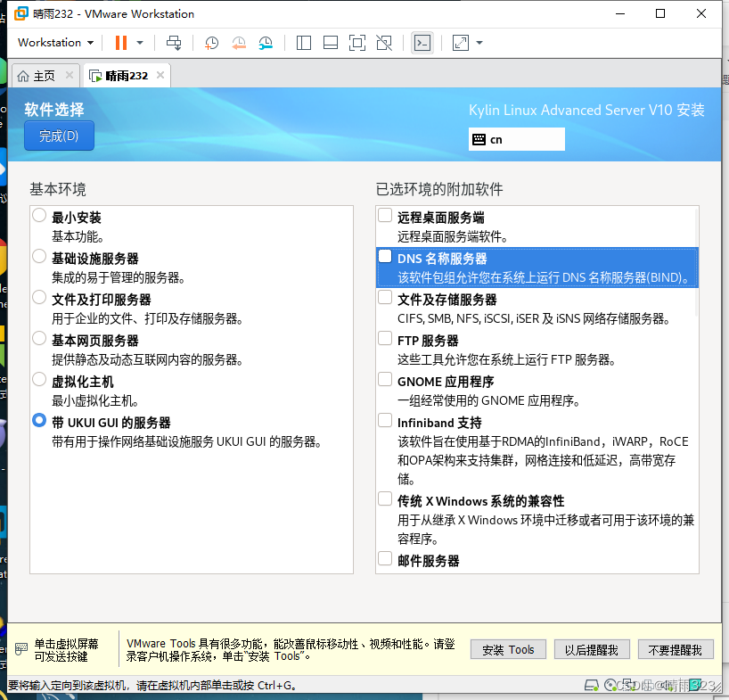Image resolution: width=729 pixels, height=700 pixels.
Task: Open the stretch display dropdown arrow
Action: [x=479, y=43]
